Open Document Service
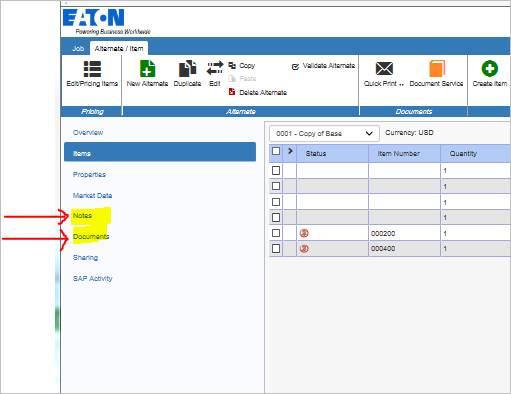 pos(436,74)
